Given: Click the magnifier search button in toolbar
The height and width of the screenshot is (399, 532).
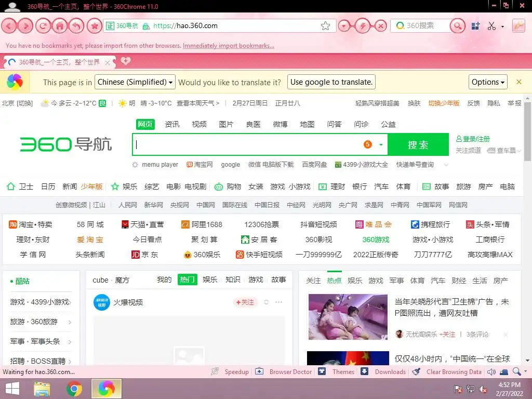Looking at the screenshot, I should [457, 26].
